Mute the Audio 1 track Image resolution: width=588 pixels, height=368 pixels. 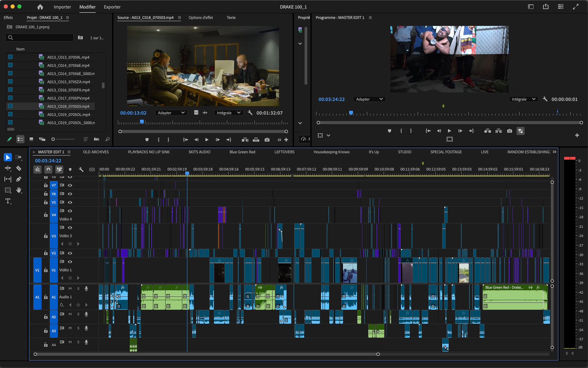70,289
